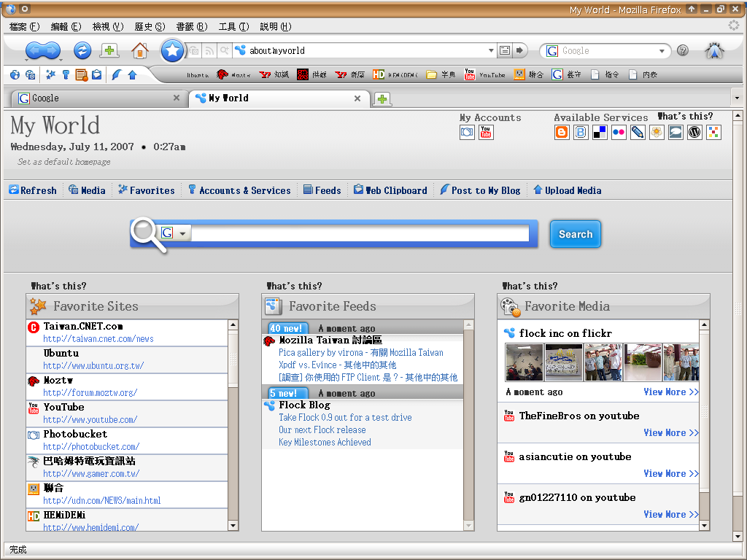The image size is (747, 560).
Task: Open the 編輯 (Edit) menu
Action: point(66,27)
